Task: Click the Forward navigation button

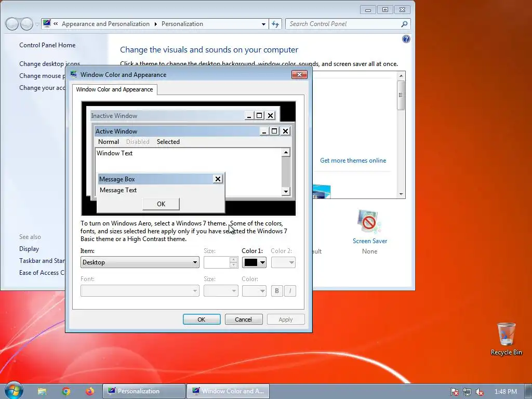Action: tap(26, 24)
